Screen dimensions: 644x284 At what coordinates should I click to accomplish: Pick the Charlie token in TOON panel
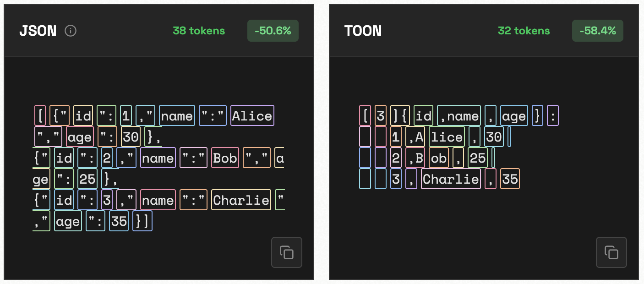451,179
